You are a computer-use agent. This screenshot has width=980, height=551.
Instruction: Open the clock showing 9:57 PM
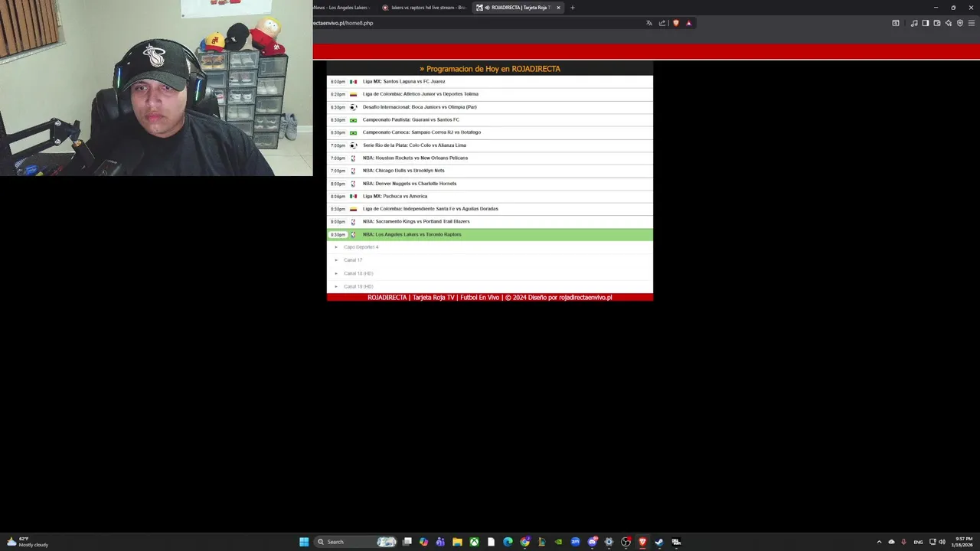962,542
